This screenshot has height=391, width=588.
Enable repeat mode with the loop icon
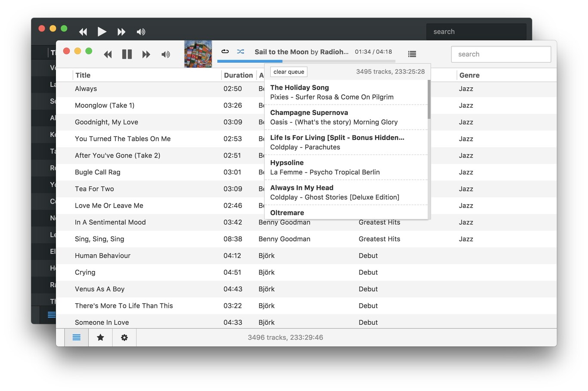point(225,51)
